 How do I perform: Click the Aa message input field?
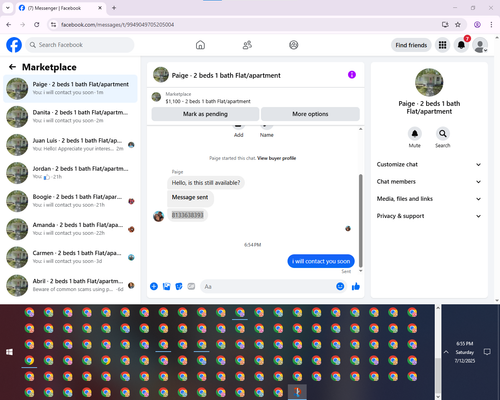(x=268, y=286)
